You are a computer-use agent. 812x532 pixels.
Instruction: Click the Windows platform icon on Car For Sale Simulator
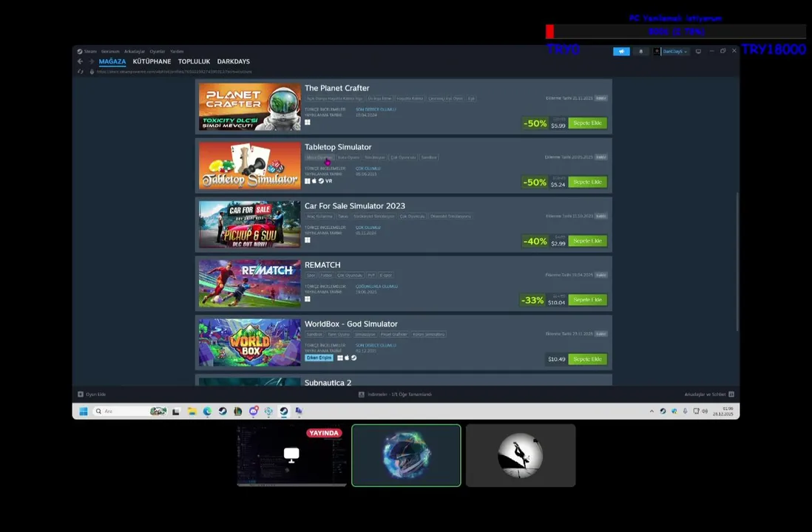[x=308, y=239]
